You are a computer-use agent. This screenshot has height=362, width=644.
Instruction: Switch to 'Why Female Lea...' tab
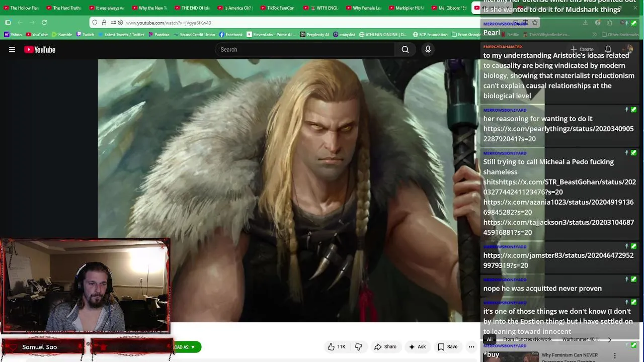tap(363, 8)
